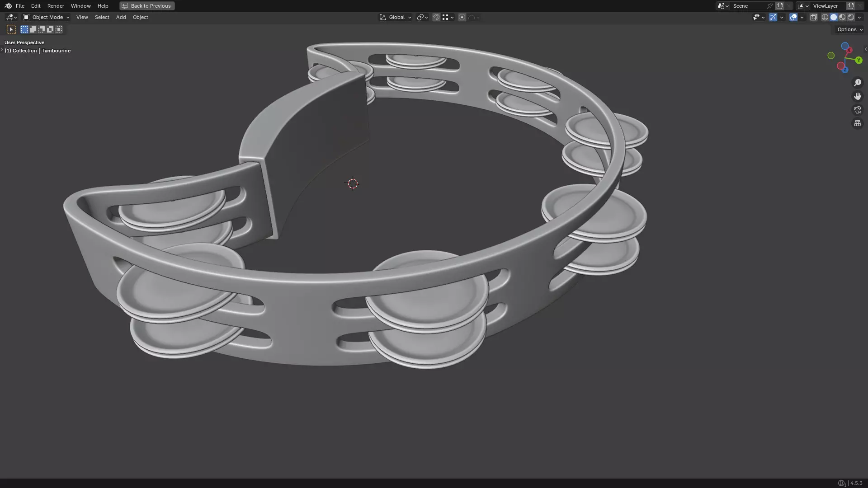The image size is (868, 488).
Task: Click Back to Previous button
Action: click(x=147, y=6)
